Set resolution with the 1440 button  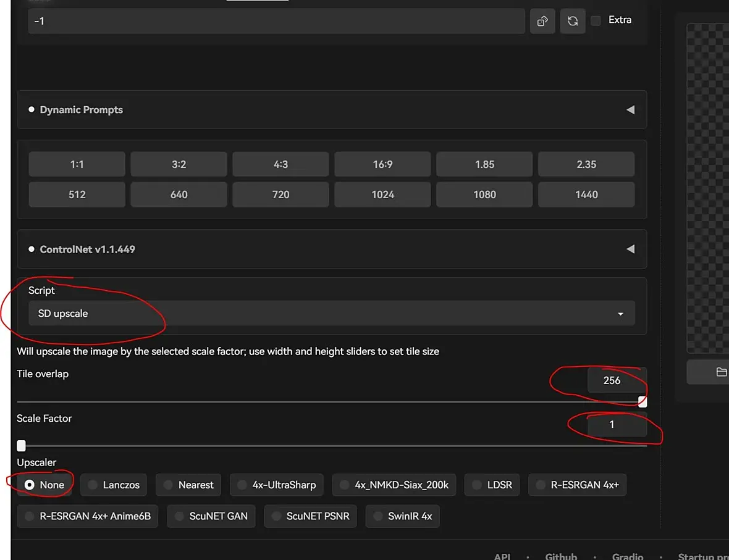586,194
